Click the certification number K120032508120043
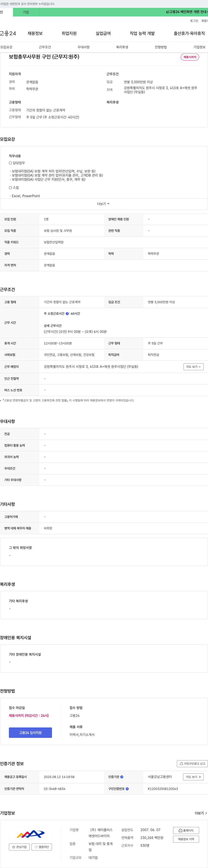208x868 pixels. (x=163, y=789)
